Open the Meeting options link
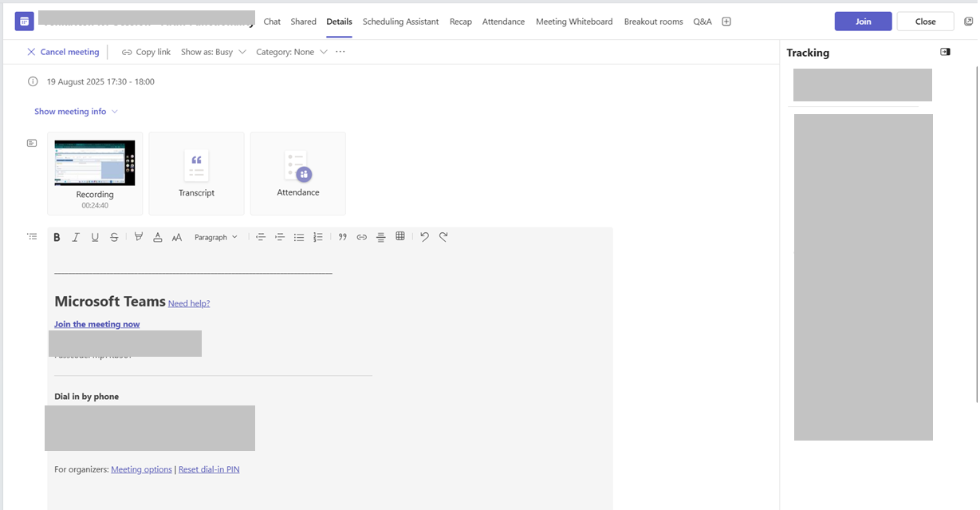This screenshot has width=980, height=510. [x=141, y=469]
